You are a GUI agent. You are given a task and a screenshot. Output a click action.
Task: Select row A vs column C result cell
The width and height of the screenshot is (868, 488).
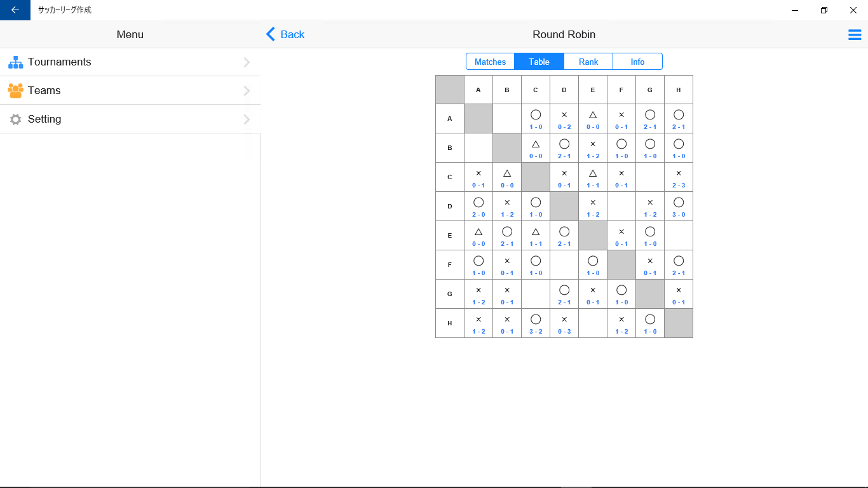[x=536, y=119]
